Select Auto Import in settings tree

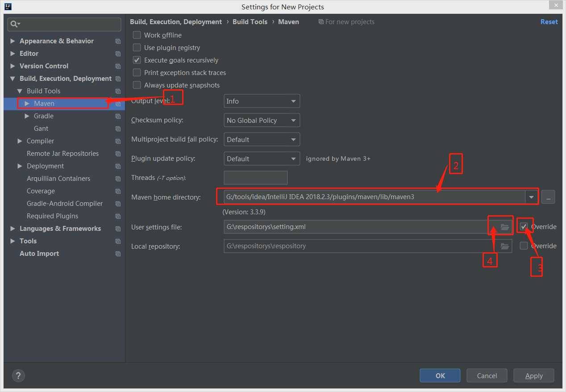click(39, 254)
